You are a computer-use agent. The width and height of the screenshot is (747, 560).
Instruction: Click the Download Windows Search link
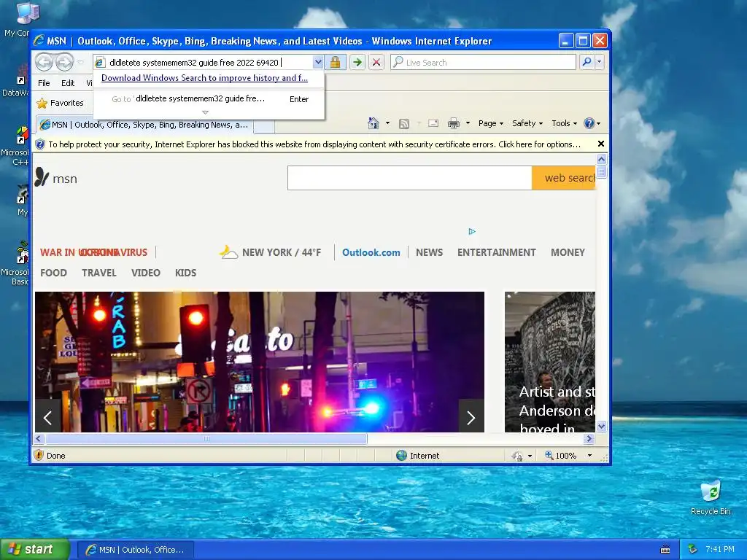[x=204, y=77]
